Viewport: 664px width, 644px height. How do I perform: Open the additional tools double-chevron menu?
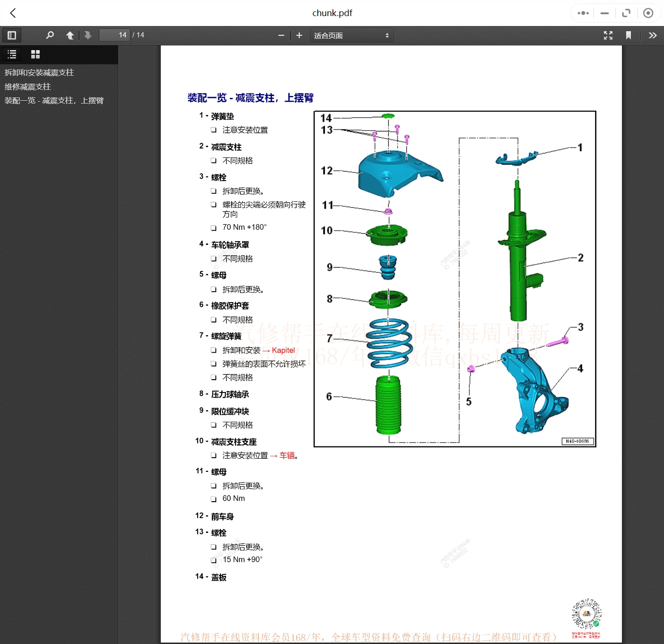coord(653,35)
